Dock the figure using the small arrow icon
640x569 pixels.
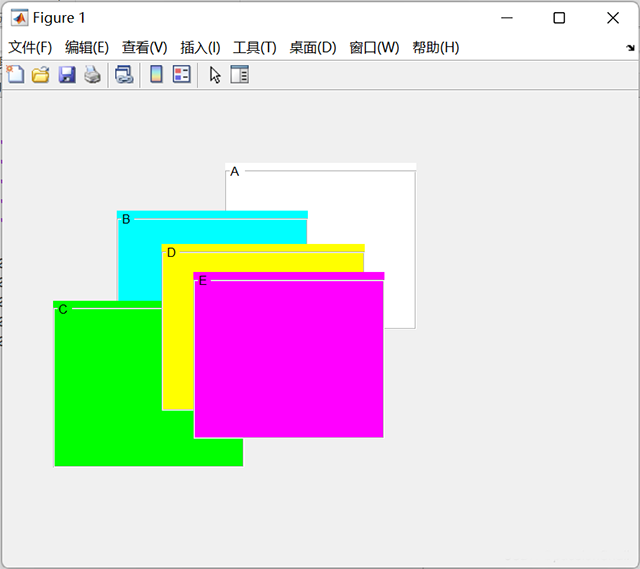(631, 48)
